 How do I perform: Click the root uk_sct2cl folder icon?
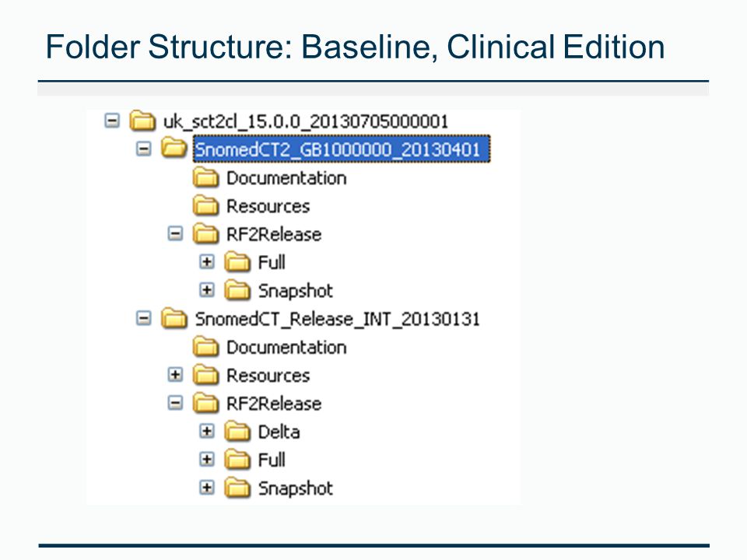click(142, 121)
